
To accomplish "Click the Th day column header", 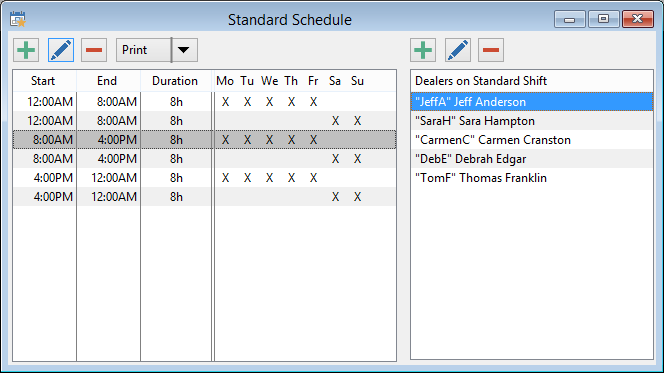I will pos(291,81).
